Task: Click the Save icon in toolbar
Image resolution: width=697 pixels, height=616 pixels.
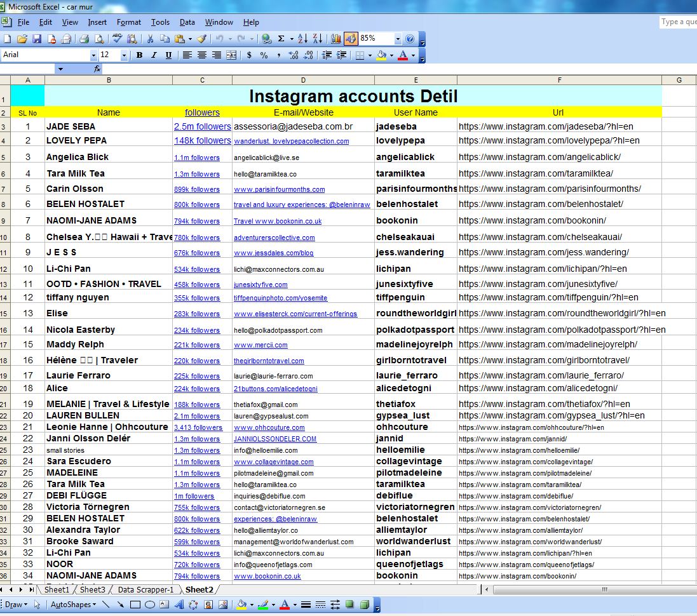Action: 37,39
